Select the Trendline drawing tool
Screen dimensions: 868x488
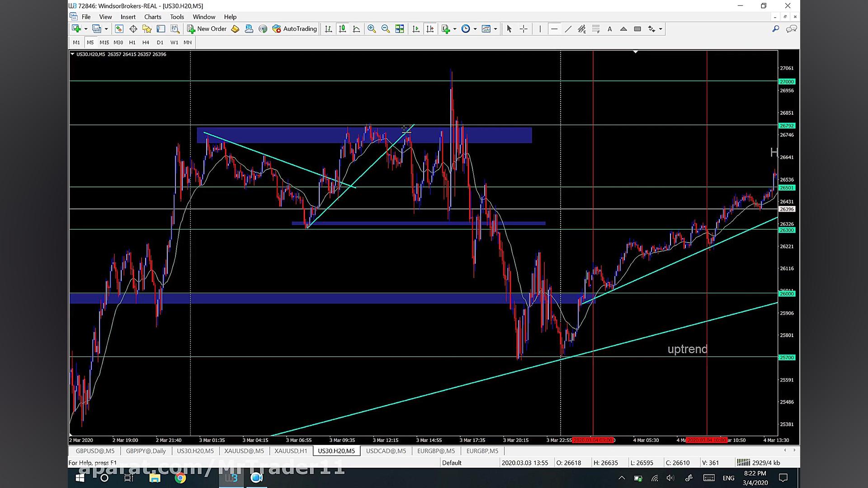(x=568, y=29)
